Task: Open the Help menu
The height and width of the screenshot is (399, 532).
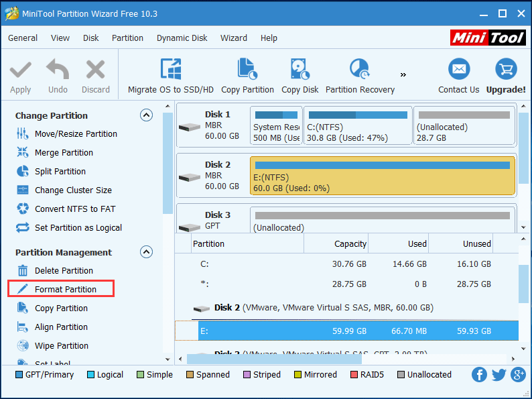Action: tap(269, 38)
